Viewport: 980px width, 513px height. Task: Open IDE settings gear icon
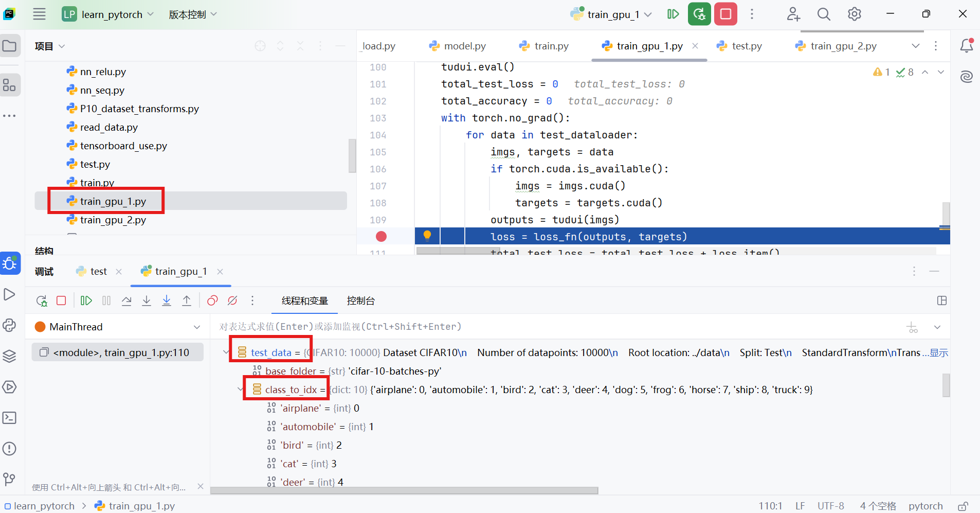pyautogui.click(x=855, y=14)
